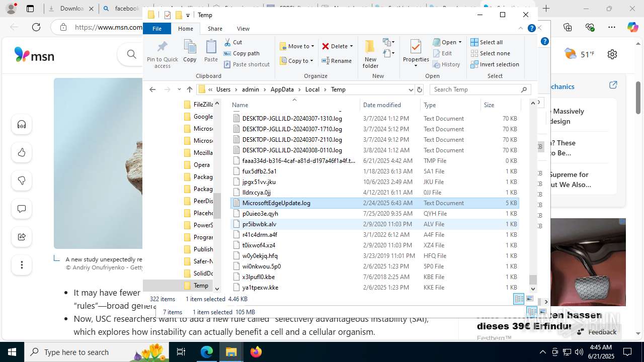Switch to the View ribbon tab

(x=243, y=29)
